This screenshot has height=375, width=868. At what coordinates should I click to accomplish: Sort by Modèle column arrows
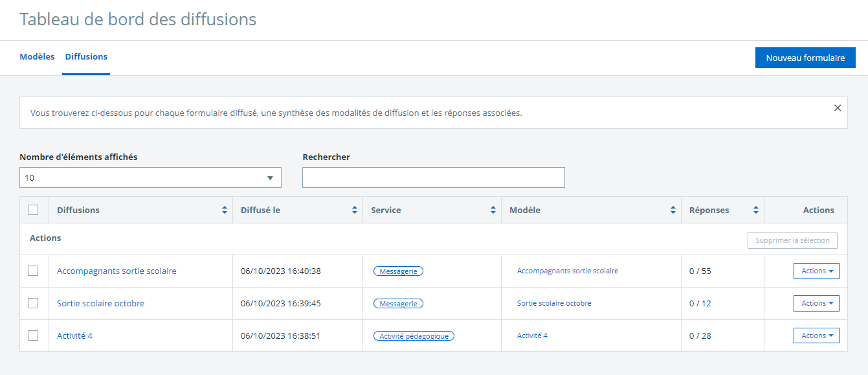tap(673, 210)
